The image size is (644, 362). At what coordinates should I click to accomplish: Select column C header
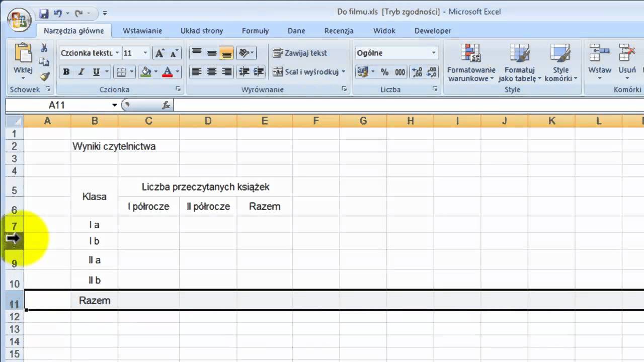click(149, 121)
